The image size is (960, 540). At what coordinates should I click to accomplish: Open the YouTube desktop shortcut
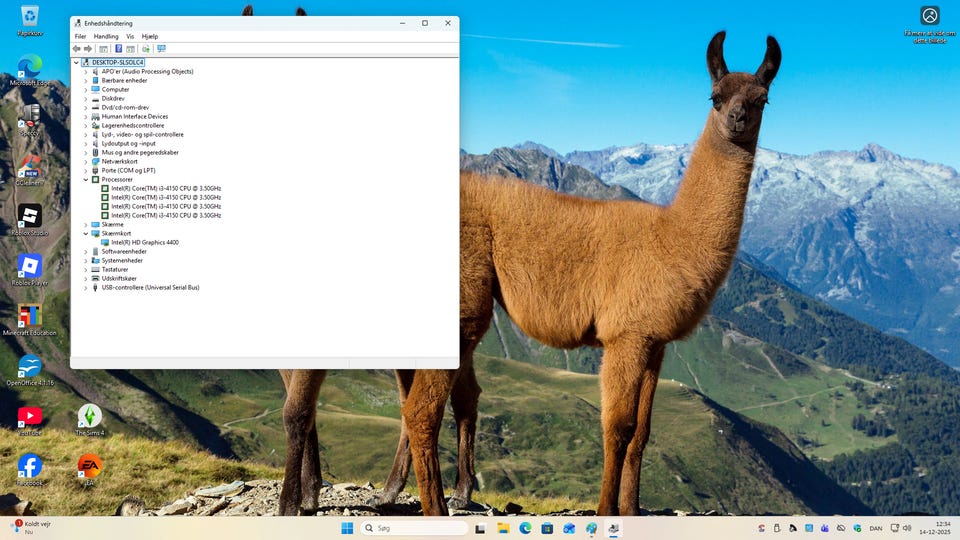tap(29, 420)
